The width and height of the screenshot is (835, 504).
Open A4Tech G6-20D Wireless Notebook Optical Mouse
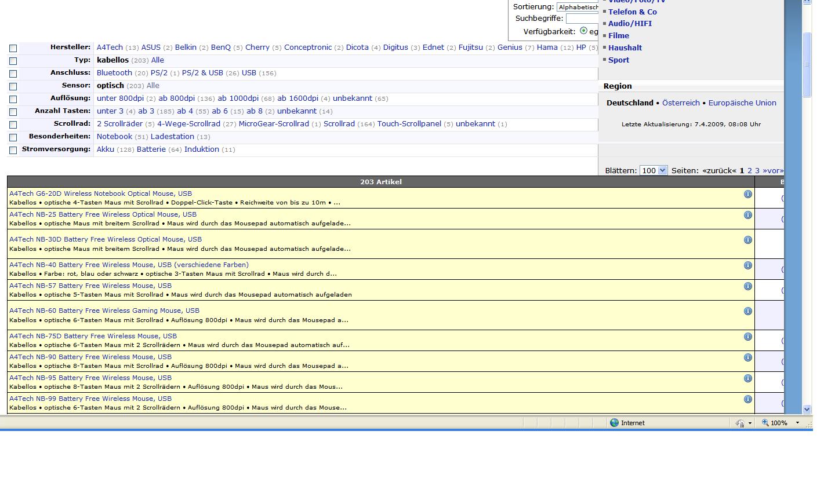(x=100, y=193)
